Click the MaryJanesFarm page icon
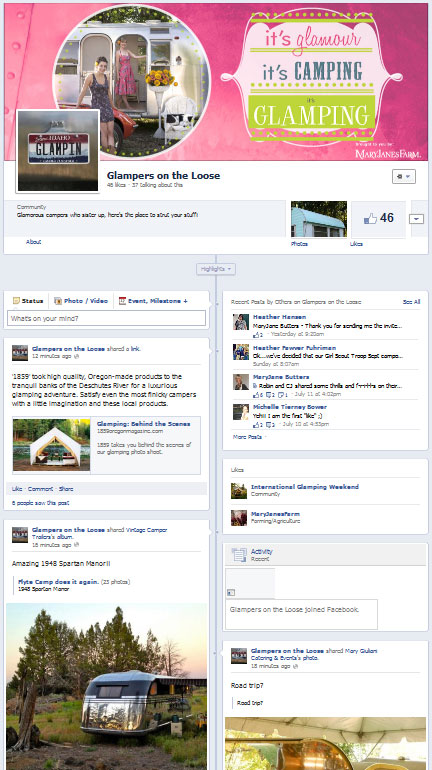432x770 pixels. (x=239, y=518)
